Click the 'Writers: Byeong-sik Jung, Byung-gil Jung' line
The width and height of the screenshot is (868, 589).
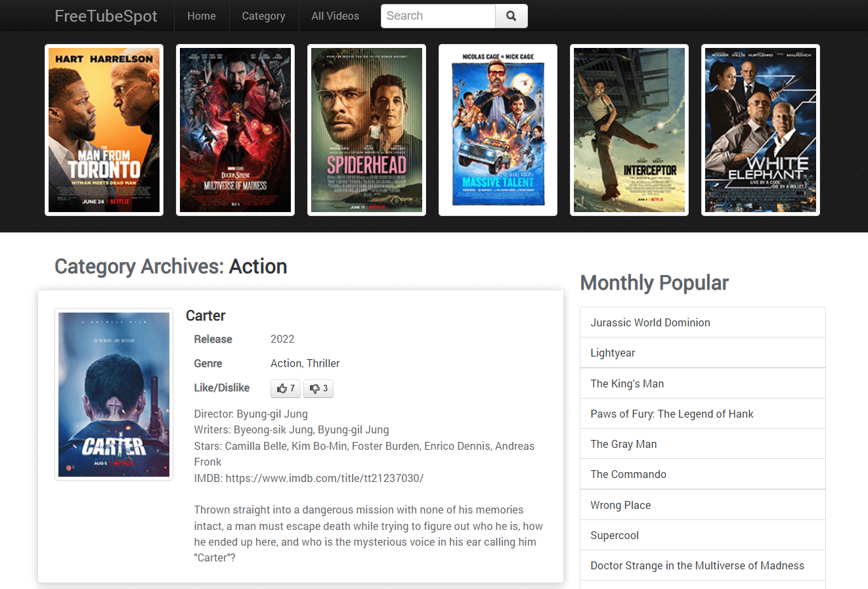click(292, 429)
